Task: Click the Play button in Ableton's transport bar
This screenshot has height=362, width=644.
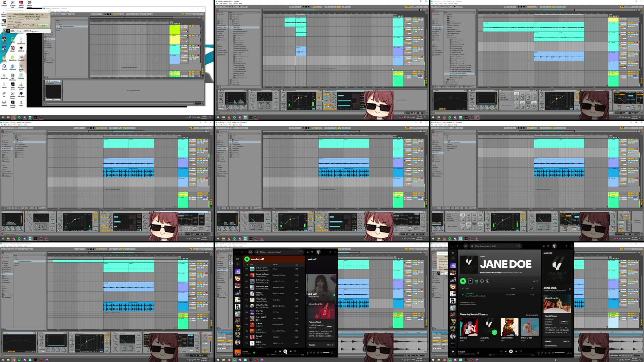Action: (x=303, y=6)
